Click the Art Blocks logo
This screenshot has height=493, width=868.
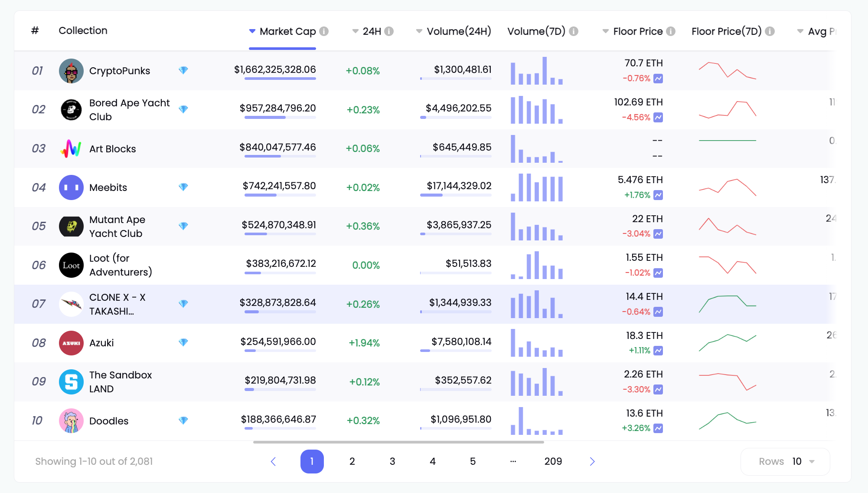point(71,148)
